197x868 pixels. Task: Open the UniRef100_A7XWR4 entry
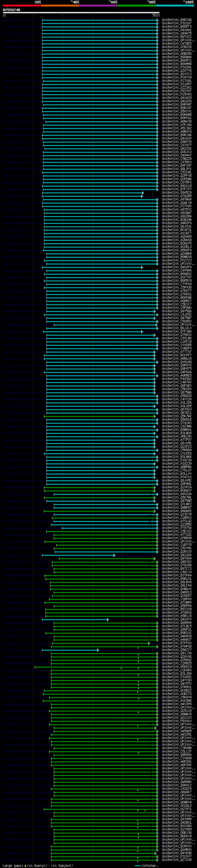pyautogui.click(x=176, y=603)
